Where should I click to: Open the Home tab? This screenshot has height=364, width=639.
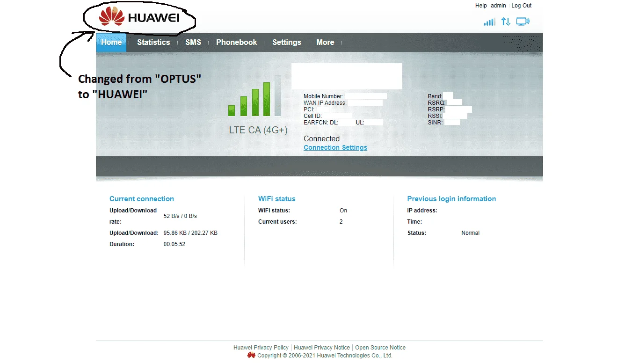point(111,42)
